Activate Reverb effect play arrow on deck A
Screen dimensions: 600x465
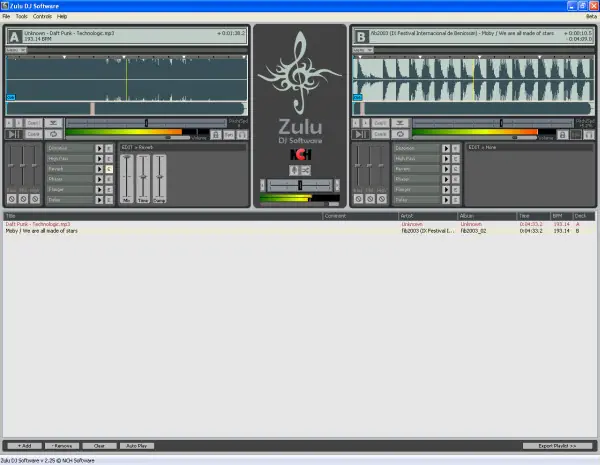click(99, 169)
